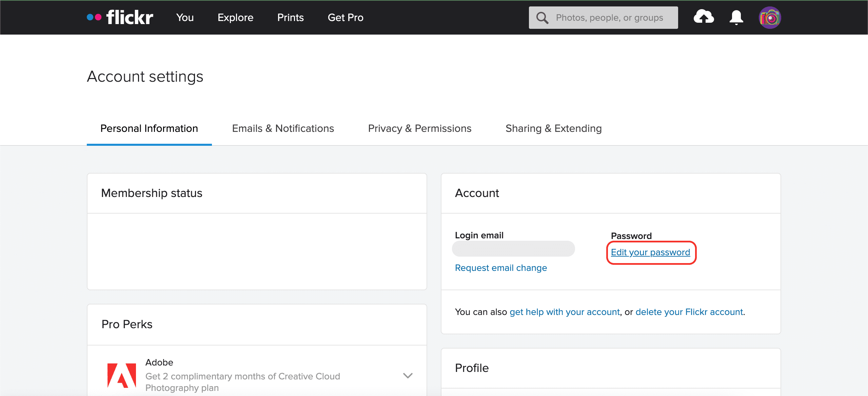
Task: Open get help with your account
Action: [565, 312]
